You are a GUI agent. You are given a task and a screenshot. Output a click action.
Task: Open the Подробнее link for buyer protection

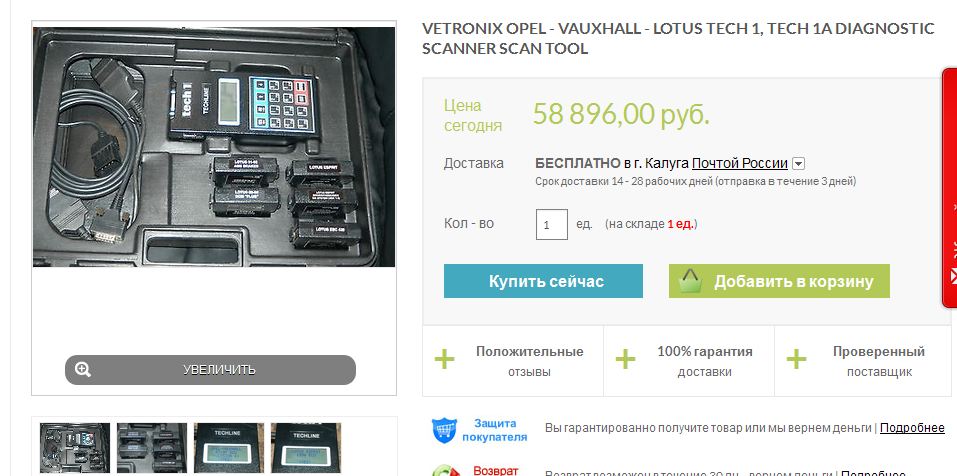coord(912,428)
